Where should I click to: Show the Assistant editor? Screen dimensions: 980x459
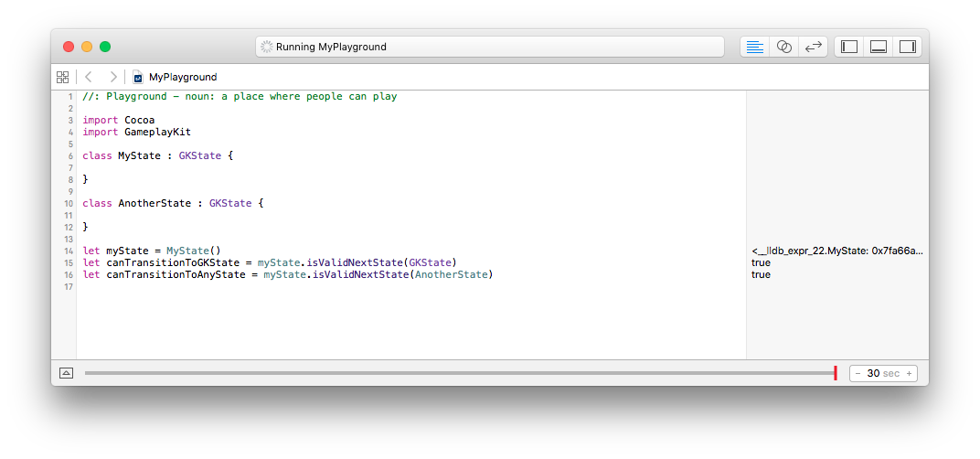pos(783,47)
